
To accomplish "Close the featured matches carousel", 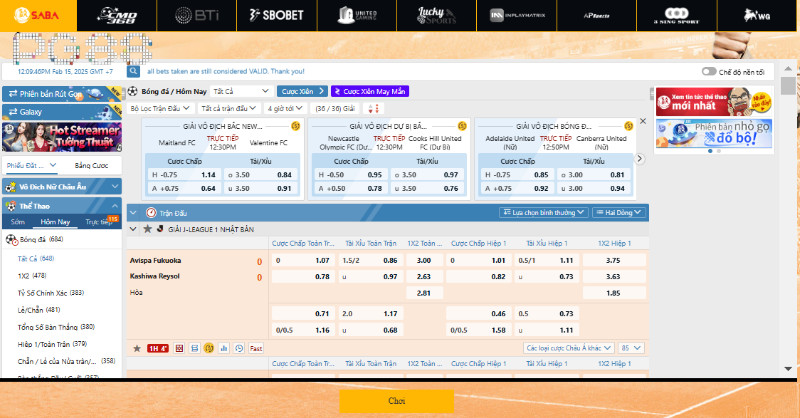I will 641,122.
